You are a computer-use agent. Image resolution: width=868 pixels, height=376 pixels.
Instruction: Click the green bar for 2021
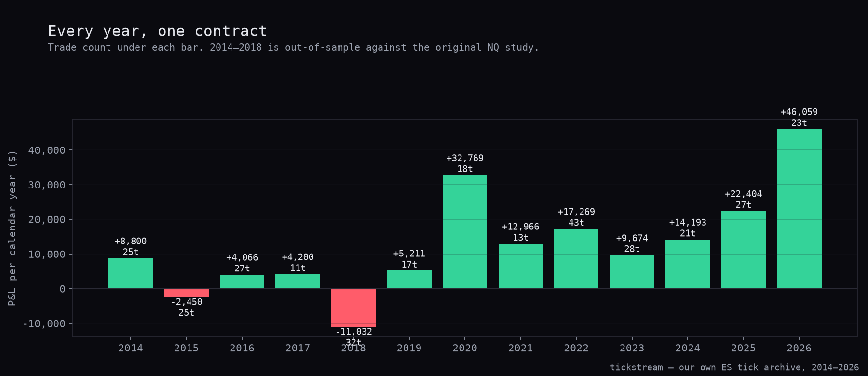pyautogui.click(x=521, y=266)
